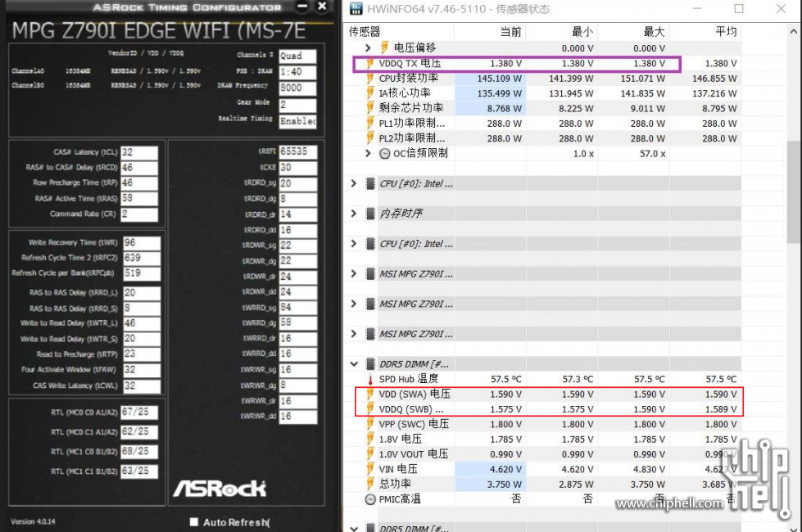Expand the CPU [#0]: Intel group below 内存时序
The height and width of the screenshot is (532, 802).
pos(353,243)
